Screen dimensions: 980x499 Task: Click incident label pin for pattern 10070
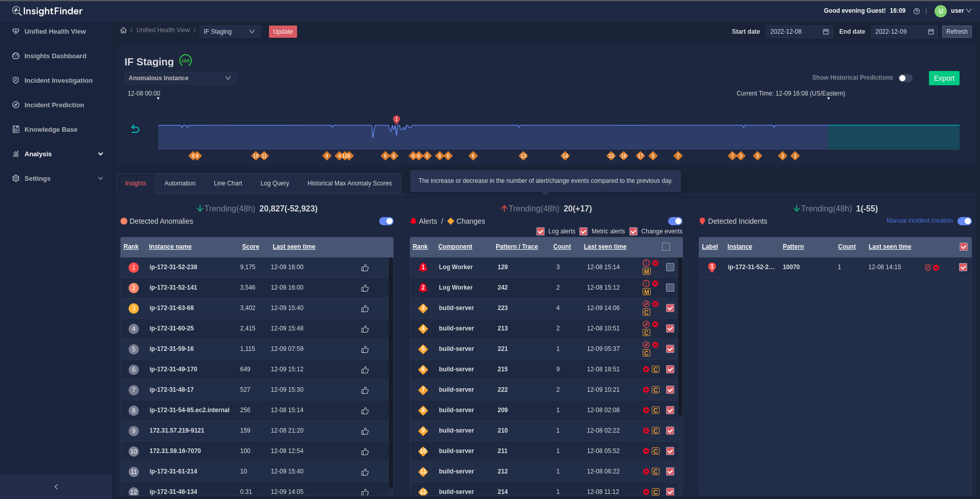tap(712, 267)
